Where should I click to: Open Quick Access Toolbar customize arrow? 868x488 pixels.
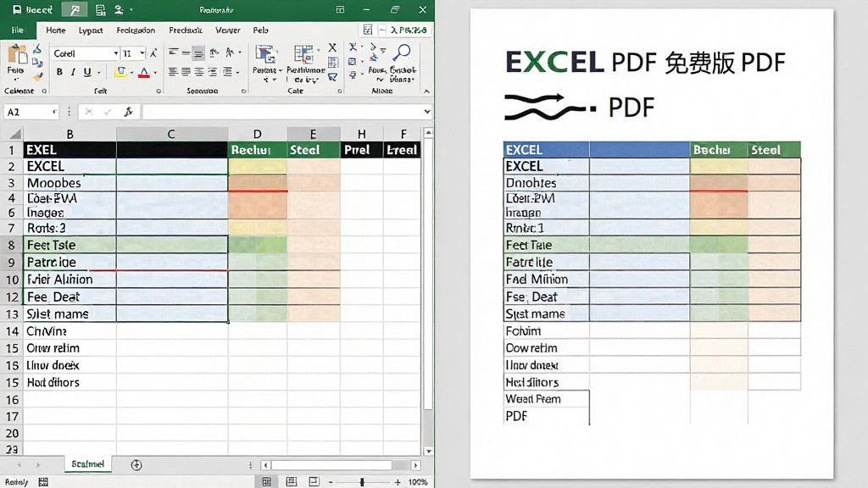pyautogui.click(x=131, y=10)
